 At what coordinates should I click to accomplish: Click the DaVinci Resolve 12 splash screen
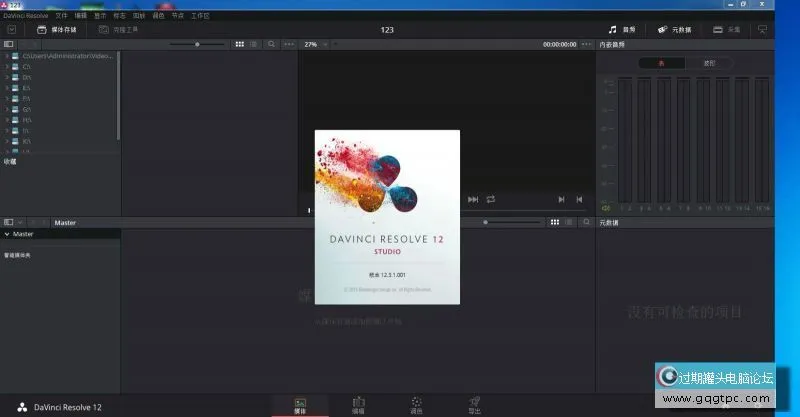pyautogui.click(x=387, y=217)
